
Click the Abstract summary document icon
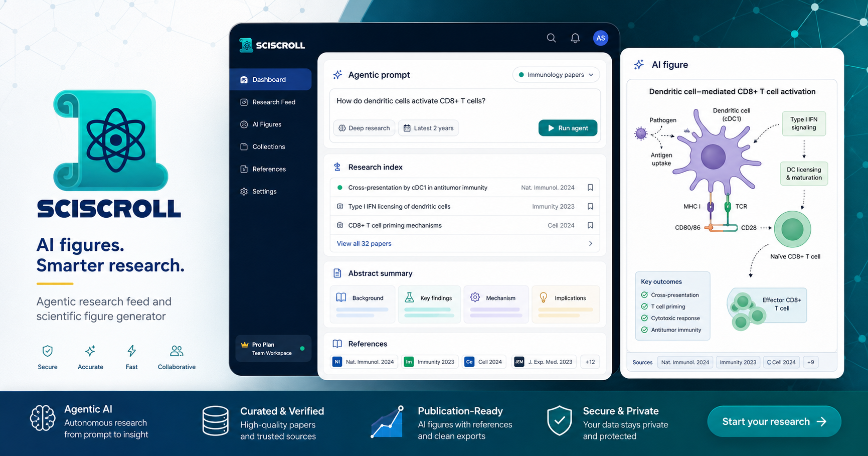[x=337, y=273]
